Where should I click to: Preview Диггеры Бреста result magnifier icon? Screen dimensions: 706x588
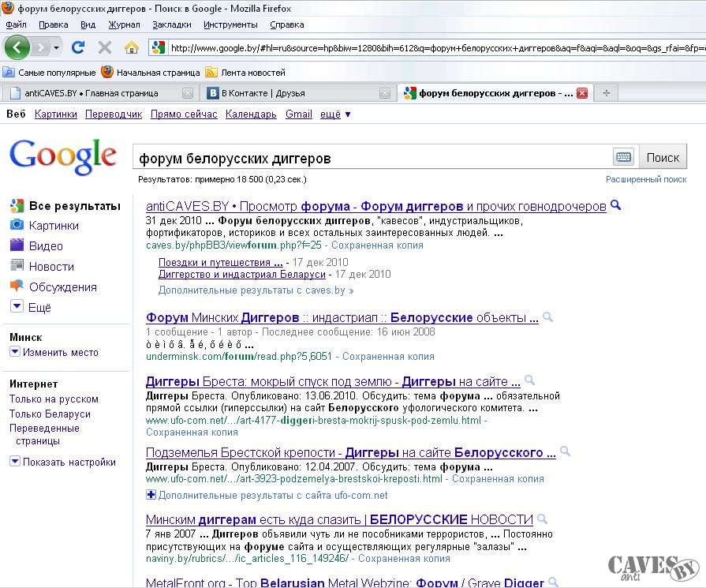530,380
